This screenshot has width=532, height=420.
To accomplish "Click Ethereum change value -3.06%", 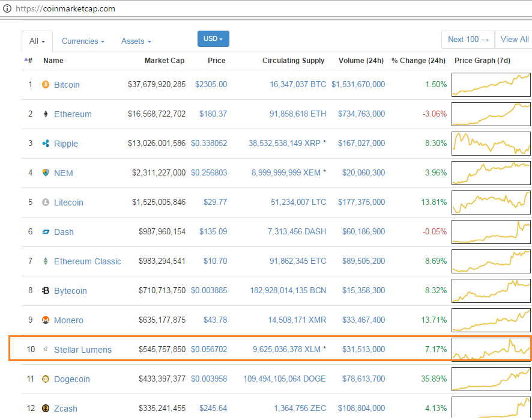I will tap(435, 114).
